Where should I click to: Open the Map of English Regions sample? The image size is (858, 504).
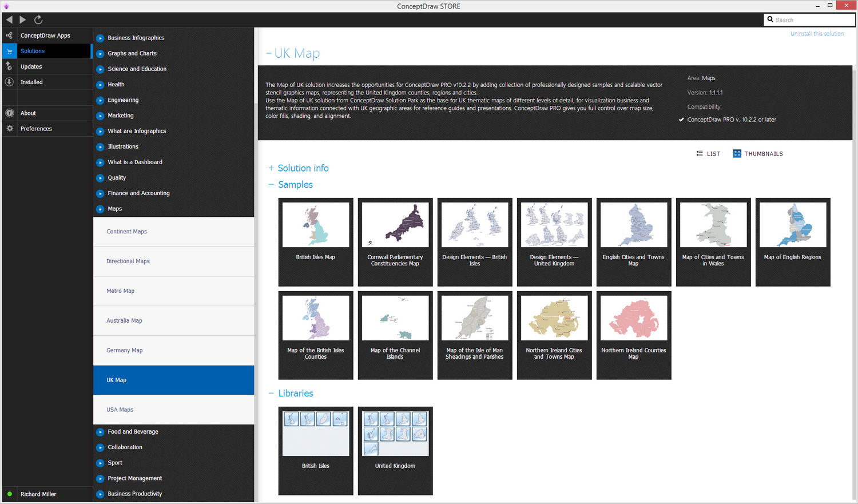tap(793, 242)
